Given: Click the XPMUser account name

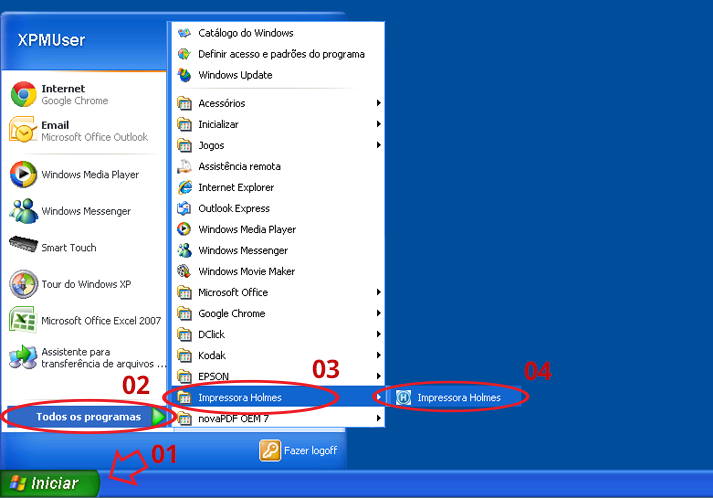Looking at the screenshot, I should (51, 40).
